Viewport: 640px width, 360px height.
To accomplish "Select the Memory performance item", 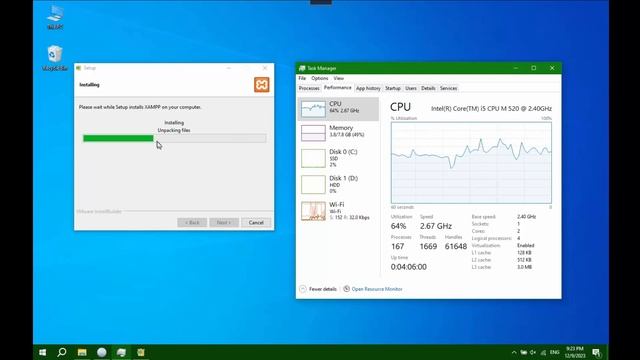I will (338, 132).
